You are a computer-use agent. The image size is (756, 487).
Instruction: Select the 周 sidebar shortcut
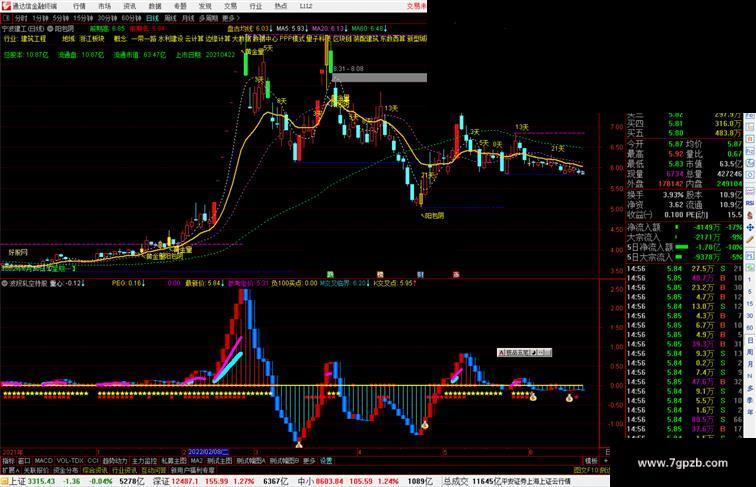[x=750, y=352]
